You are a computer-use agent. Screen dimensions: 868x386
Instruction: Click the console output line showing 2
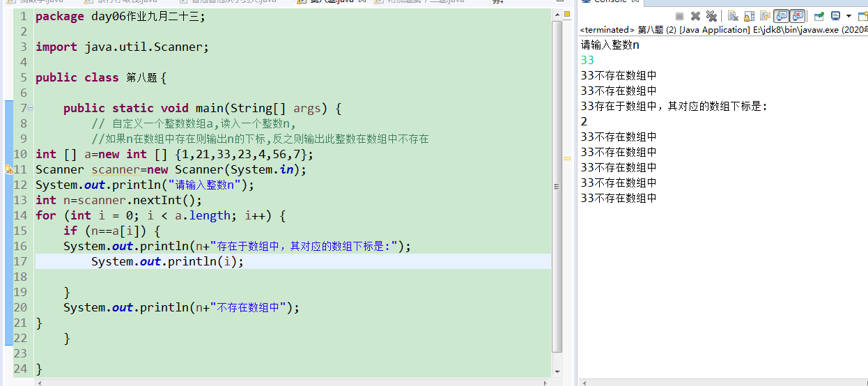tap(584, 121)
